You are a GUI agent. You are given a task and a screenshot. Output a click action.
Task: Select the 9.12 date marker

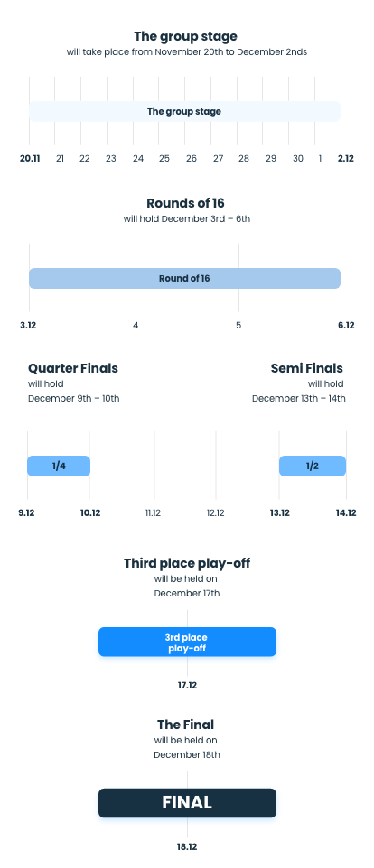pos(26,513)
